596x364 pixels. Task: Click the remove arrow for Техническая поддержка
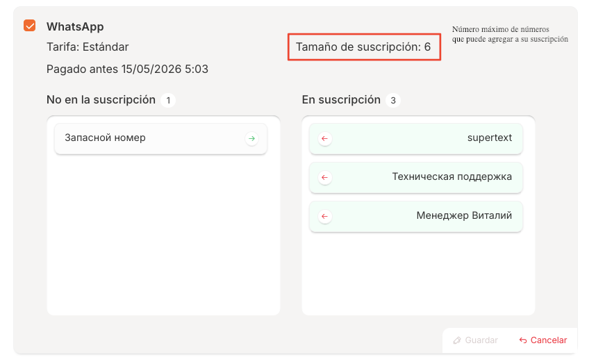[x=324, y=178]
